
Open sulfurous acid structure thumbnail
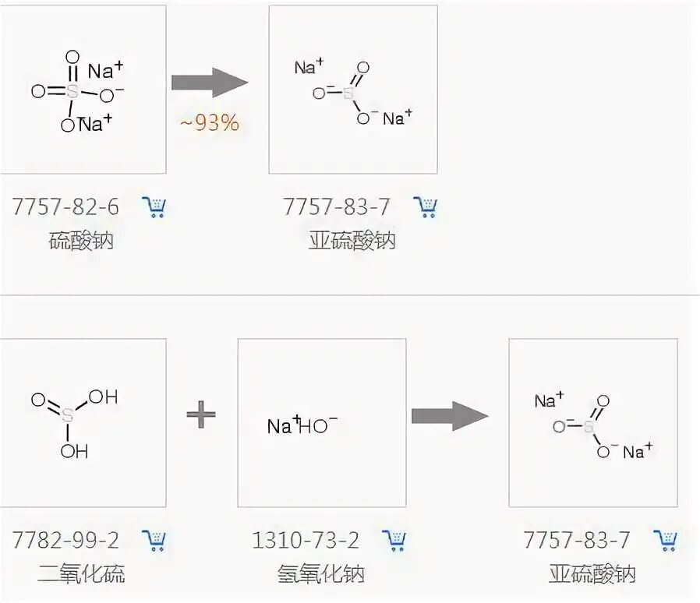tap(83, 423)
